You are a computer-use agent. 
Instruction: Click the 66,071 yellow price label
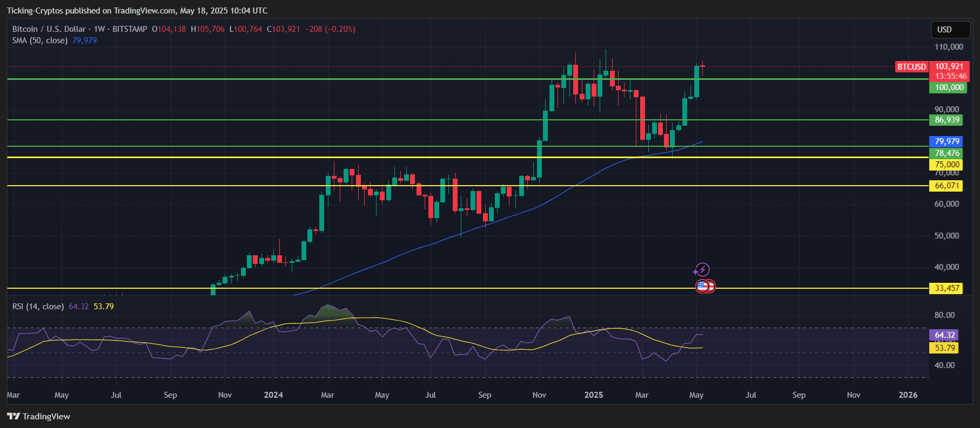[947, 186]
